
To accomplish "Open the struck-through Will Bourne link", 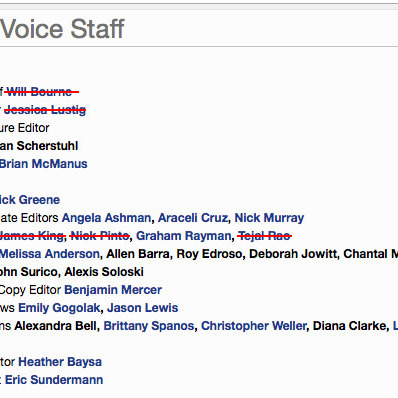I will 39,92.
